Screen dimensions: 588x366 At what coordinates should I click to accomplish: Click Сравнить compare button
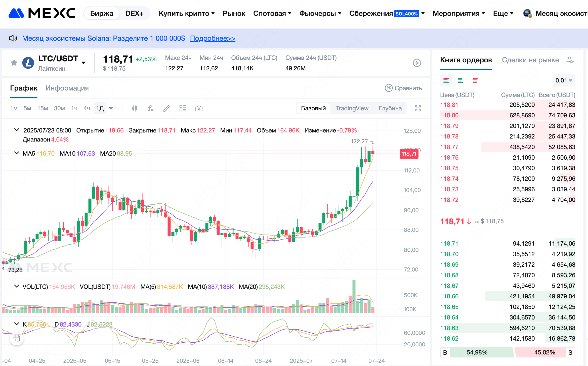pyautogui.click(x=403, y=88)
